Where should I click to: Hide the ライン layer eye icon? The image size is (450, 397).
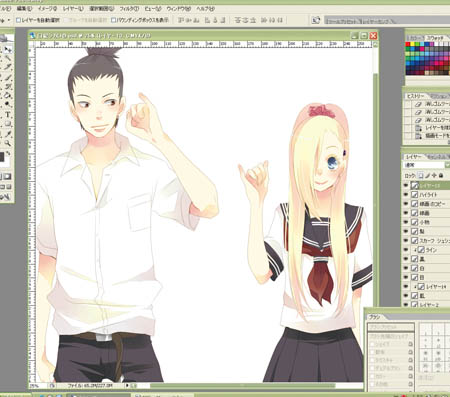click(x=406, y=250)
